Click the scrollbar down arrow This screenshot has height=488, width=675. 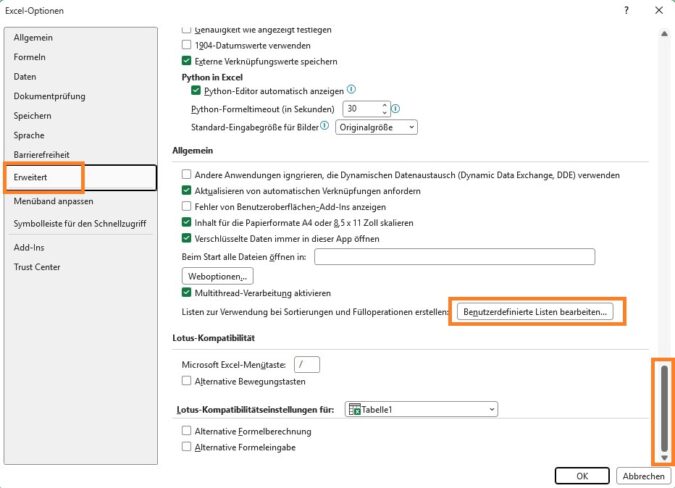(x=662, y=457)
